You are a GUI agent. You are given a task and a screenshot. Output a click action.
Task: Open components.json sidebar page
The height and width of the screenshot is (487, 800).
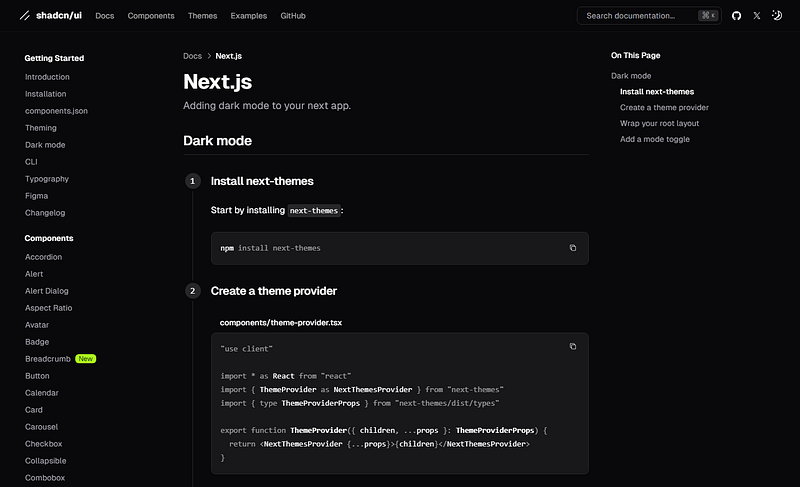coord(56,111)
